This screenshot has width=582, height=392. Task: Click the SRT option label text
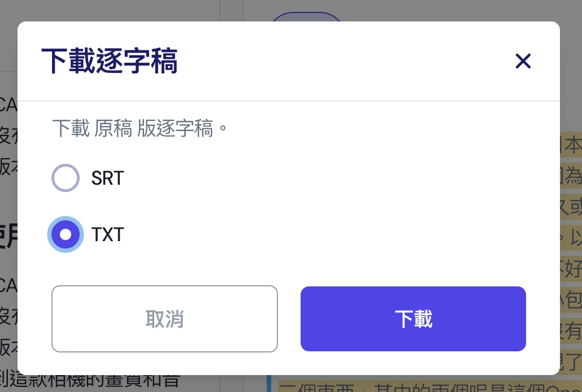point(107,178)
